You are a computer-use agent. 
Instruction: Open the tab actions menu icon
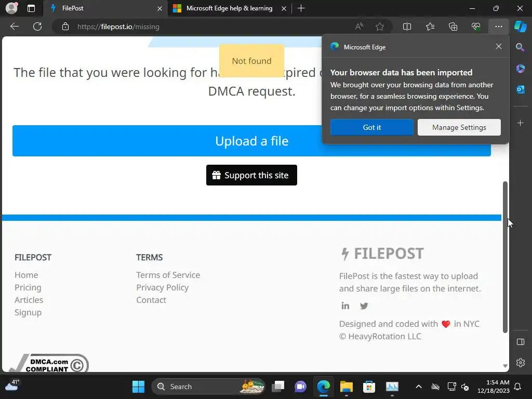pos(31,8)
